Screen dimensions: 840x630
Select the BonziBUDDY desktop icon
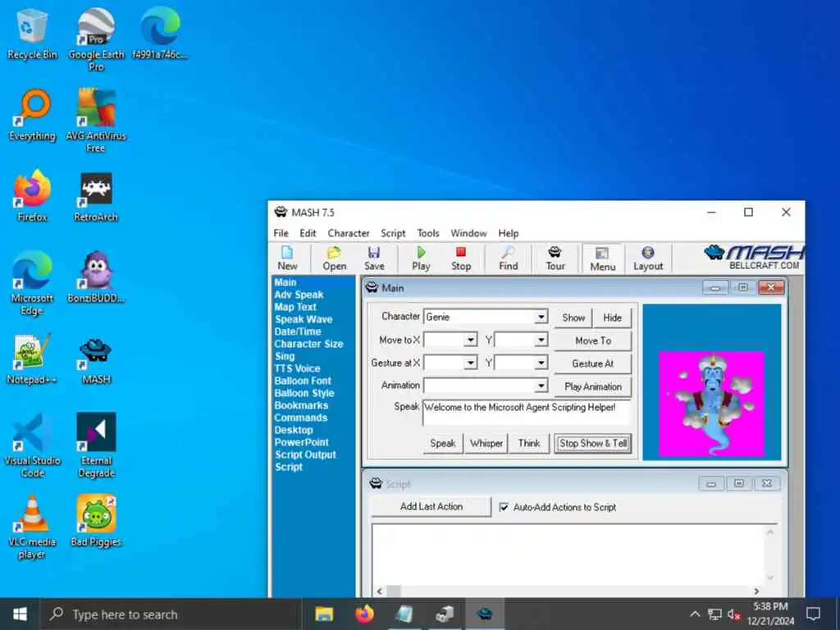(x=96, y=277)
